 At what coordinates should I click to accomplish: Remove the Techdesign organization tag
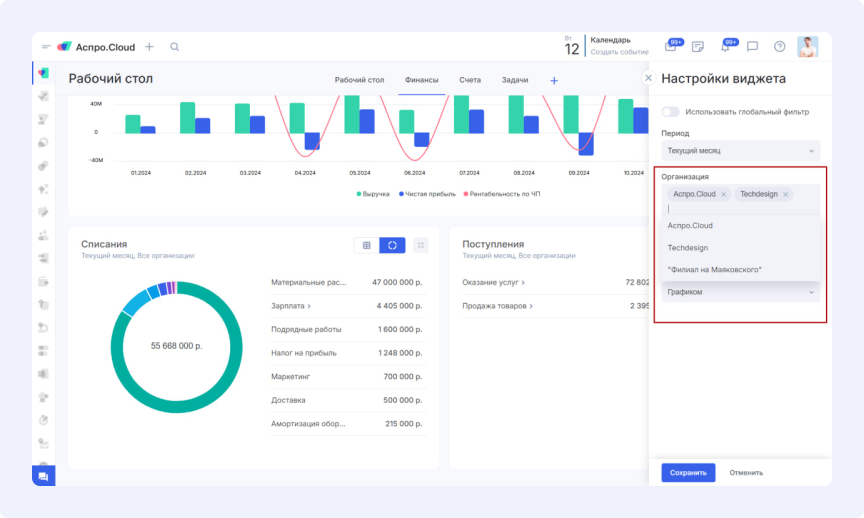786,194
